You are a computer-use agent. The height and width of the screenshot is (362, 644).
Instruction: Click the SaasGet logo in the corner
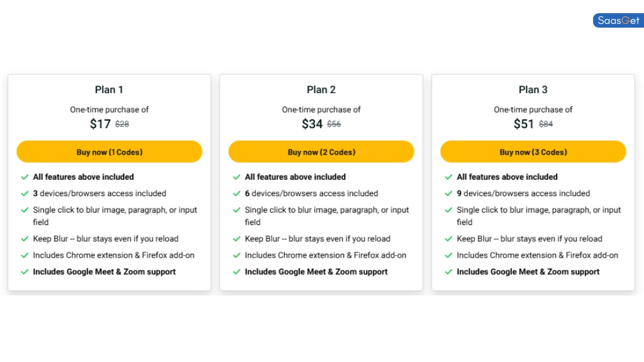618,20
